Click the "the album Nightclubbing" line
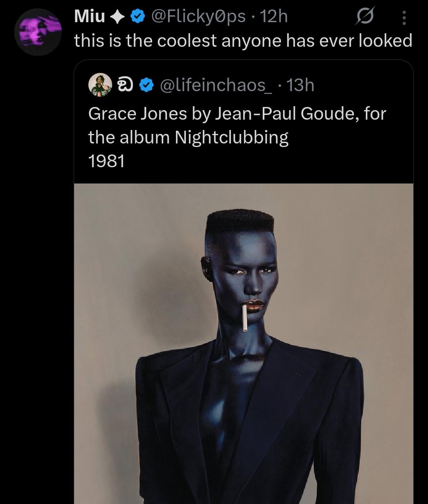This screenshot has height=504, width=428. 188,137
